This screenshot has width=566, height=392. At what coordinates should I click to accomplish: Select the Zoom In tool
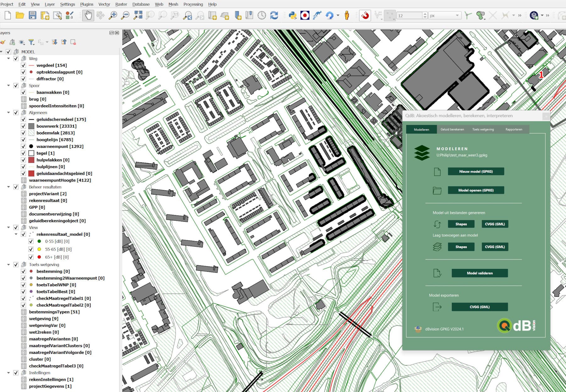click(x=114, y=15)
